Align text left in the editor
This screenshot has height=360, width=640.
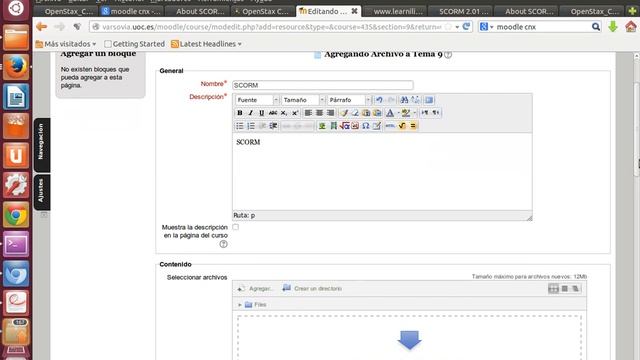(x=308, y=113)
